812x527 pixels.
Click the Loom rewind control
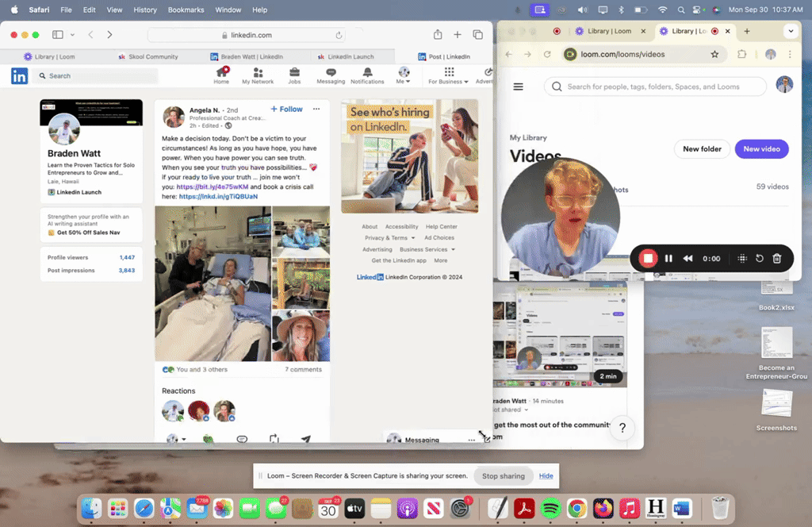tap(688, 258)
